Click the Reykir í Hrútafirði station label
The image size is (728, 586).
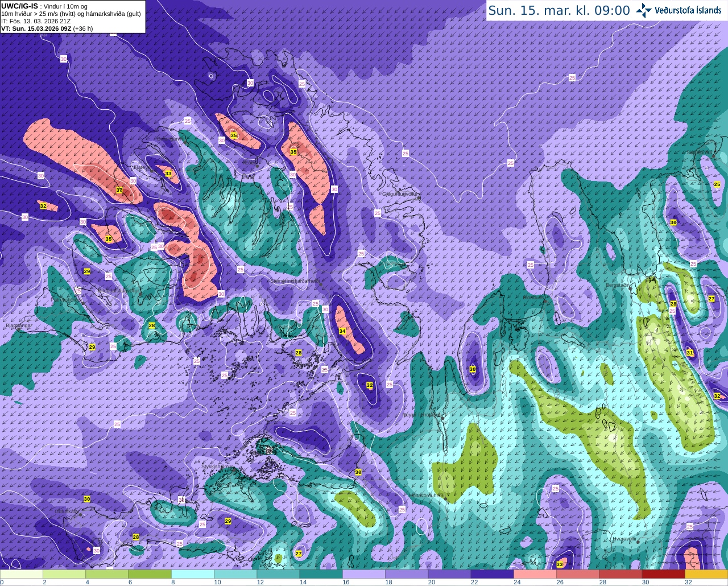423,415
